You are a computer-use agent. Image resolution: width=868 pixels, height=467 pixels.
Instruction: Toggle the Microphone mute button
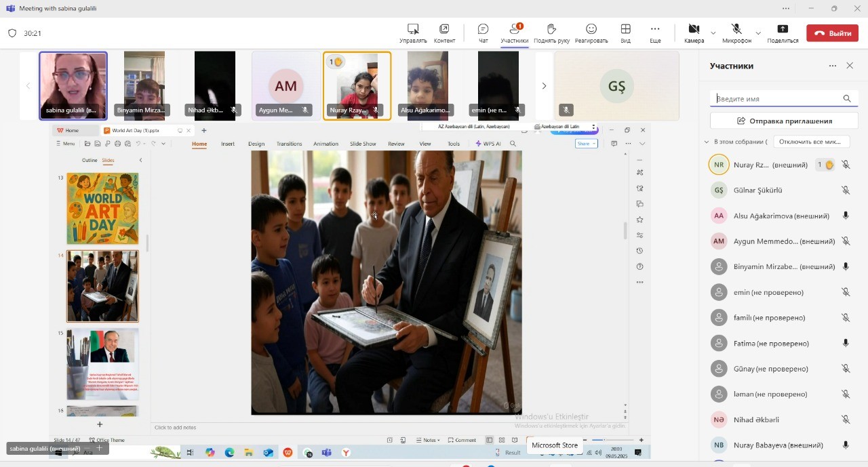click(736, 29)
